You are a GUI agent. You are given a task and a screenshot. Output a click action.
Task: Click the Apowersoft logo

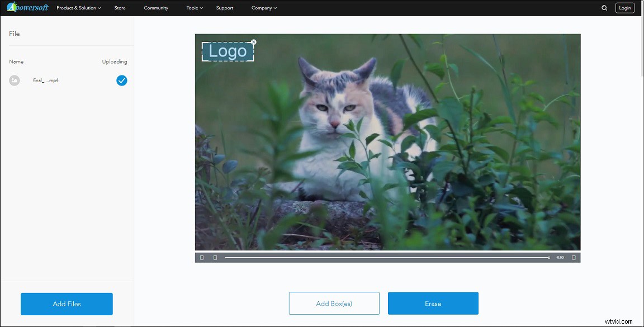[x=27, y=7]
